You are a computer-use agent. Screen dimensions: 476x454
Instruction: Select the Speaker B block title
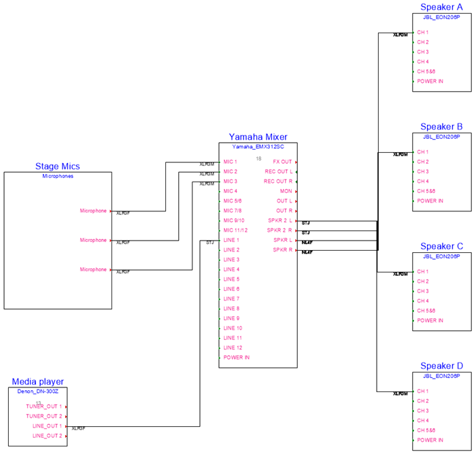(x=442, y=126)
